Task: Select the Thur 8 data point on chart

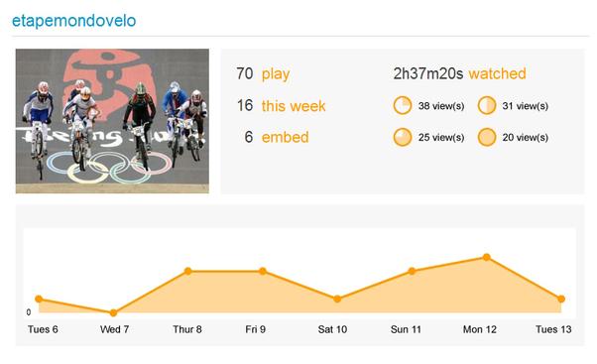Action: tap(187, 271)
